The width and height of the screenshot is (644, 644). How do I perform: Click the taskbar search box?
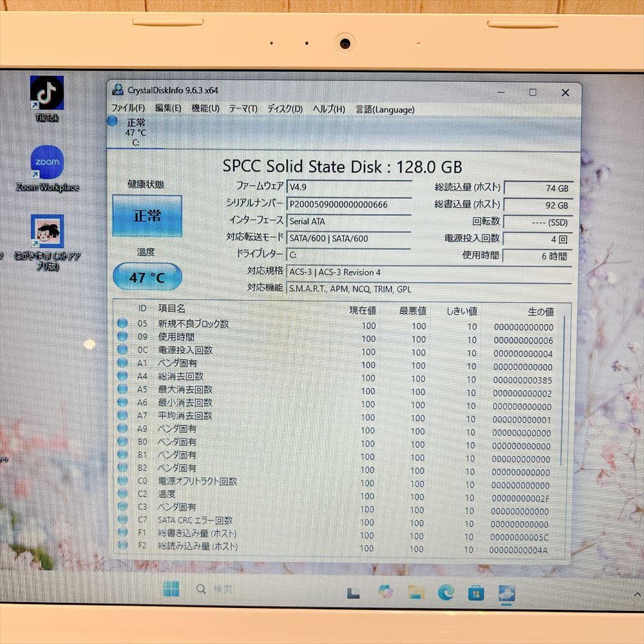pos(213,589)
